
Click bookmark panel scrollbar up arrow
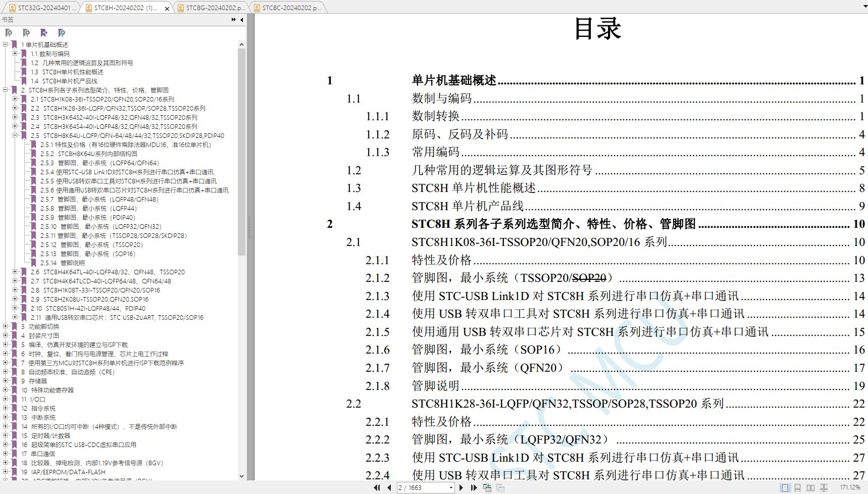(x=241, y=44)
